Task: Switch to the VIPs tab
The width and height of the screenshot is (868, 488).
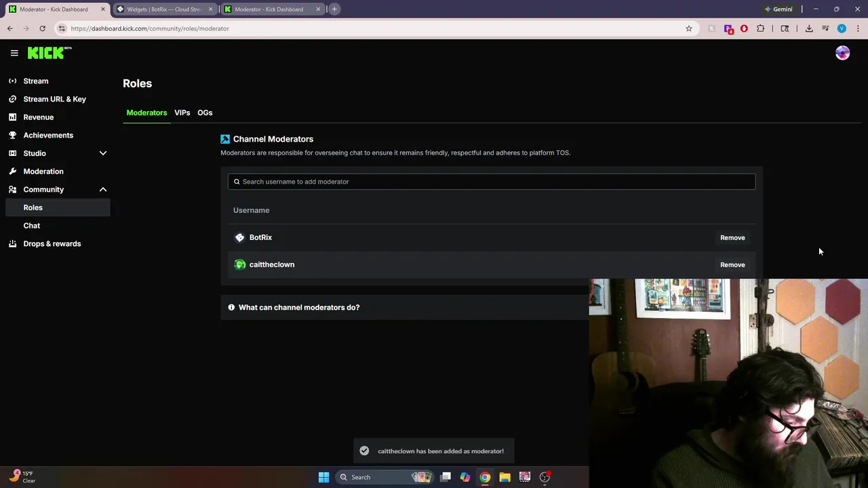Action: (x=182, y=113)
